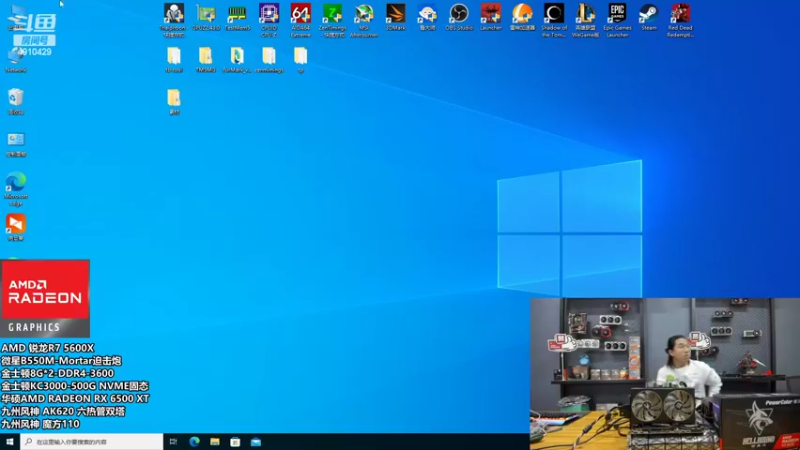The image size is (800, 450).
Task: Launch Microsoft Edge from desktop
Action: tap(15, 189)
